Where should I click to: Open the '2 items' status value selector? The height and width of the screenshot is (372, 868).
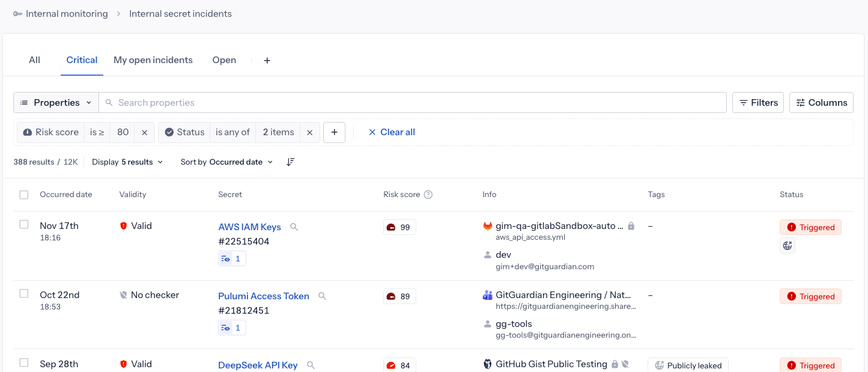tap(278, 132)
